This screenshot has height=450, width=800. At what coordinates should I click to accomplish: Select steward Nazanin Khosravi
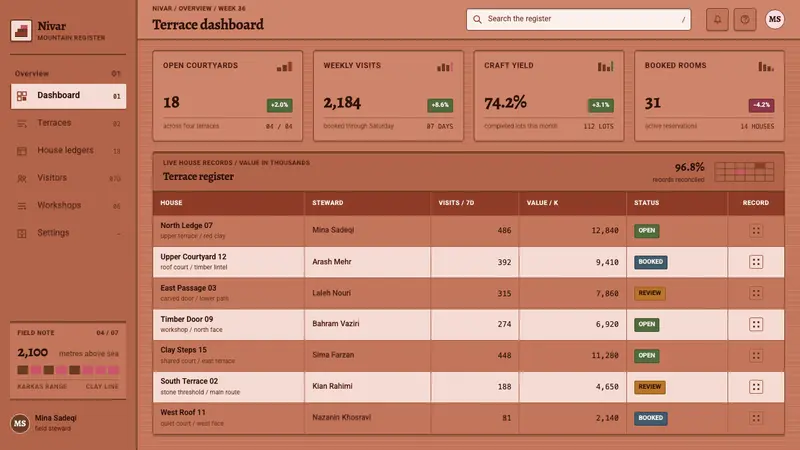point(341,417)
